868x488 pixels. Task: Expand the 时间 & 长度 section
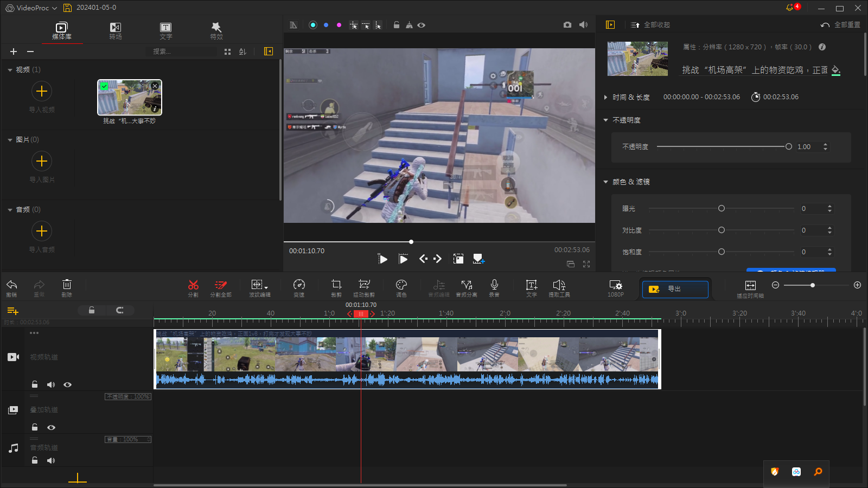(606, 97)
